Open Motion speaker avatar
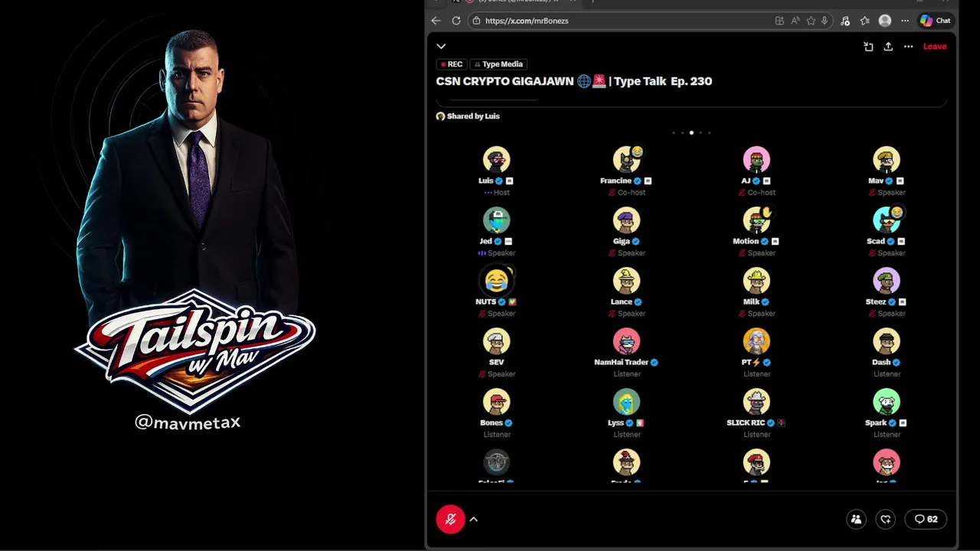This screenshot has height=551, width=980. point(756,220)
